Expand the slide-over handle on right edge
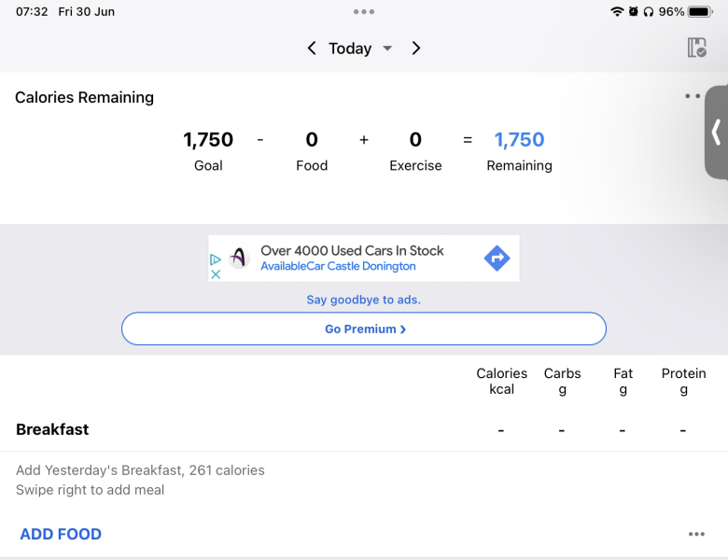Viewport: 728px width, 560px height. 716,133
